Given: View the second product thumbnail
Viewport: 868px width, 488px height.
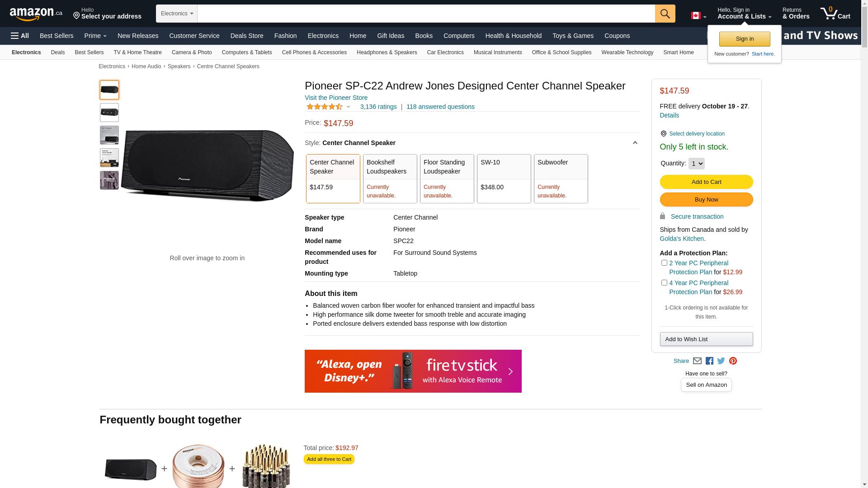Looking at the screenshot, I should [x=109, y=113].
